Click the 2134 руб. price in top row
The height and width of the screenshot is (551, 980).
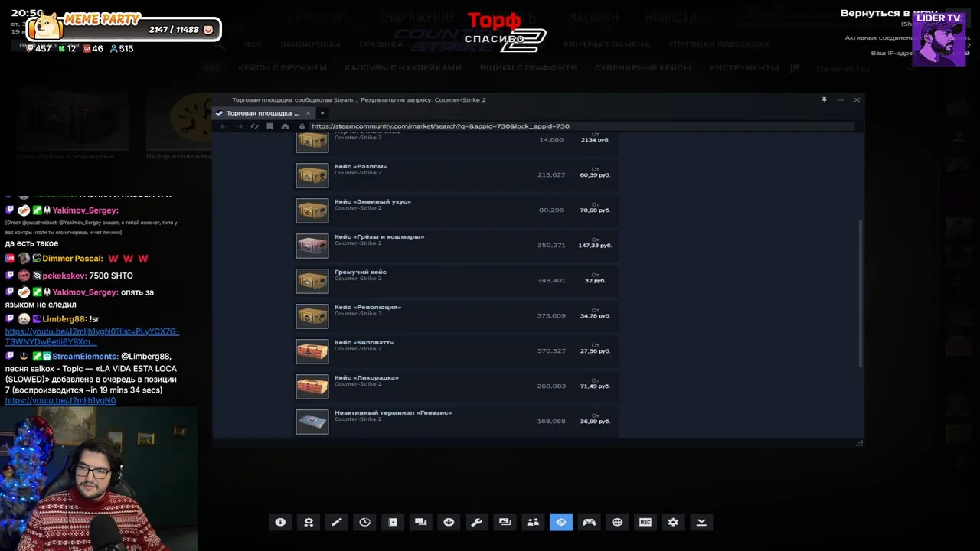595,140
